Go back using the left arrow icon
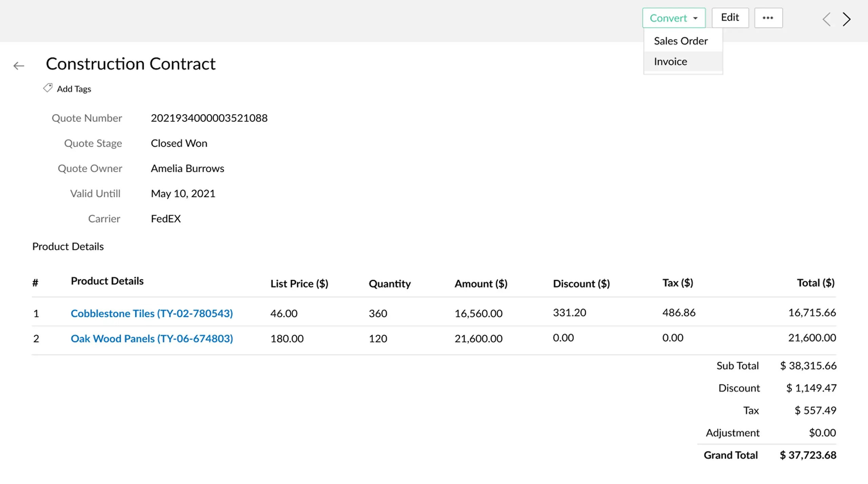This screenshot has height=484, width=868. click(x=19, y=66)
